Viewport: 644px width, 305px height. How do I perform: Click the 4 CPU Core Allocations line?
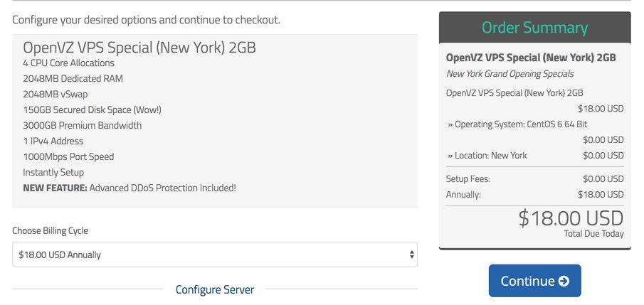coord(68,63)
